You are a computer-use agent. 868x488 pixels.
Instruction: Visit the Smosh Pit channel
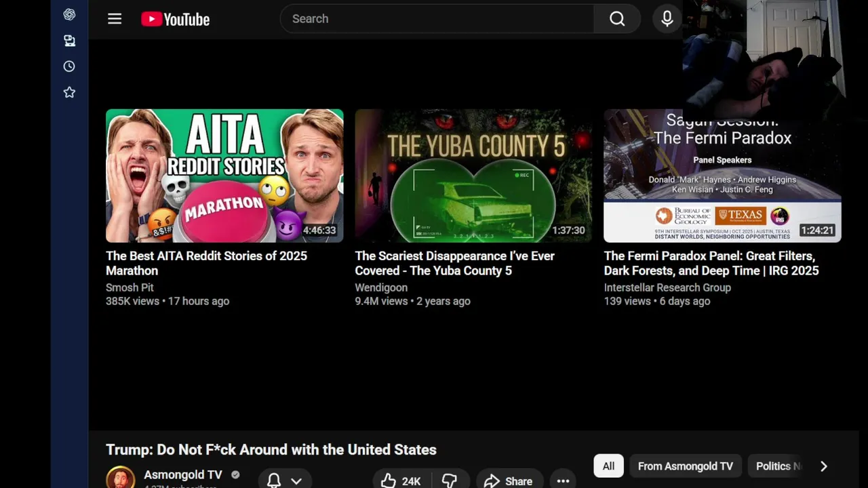tap(130, 287)
